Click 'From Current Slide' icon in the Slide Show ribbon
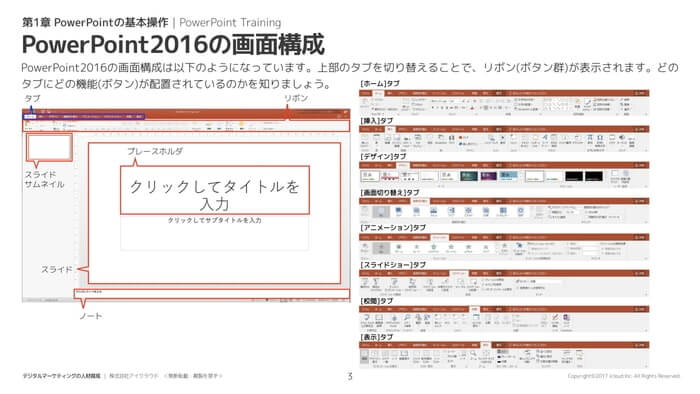700x394 pixels. click(376, 283)
